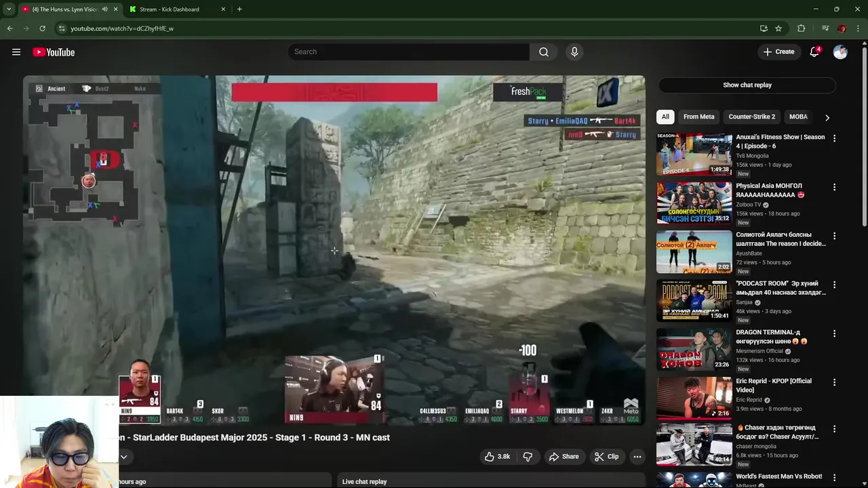The height and width of the screenshot is (488, 868).
Task: Open the media controls icon in toolbar
Action: tap(825, 28)
